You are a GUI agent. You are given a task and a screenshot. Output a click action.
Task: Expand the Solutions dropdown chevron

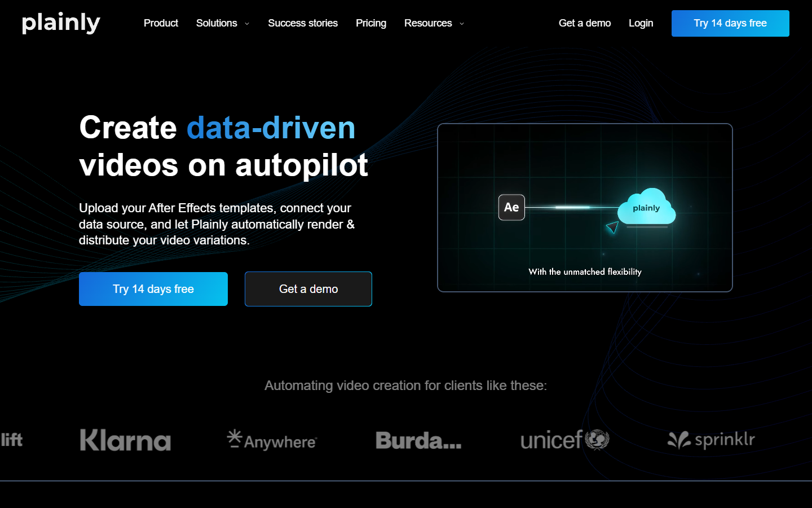click(x=247, y=24)
